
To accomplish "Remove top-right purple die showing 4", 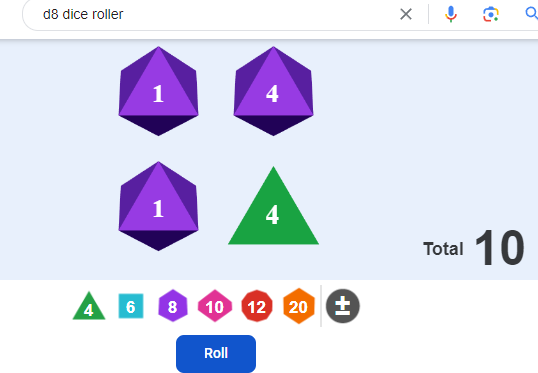I will click(x=273, y=91).
